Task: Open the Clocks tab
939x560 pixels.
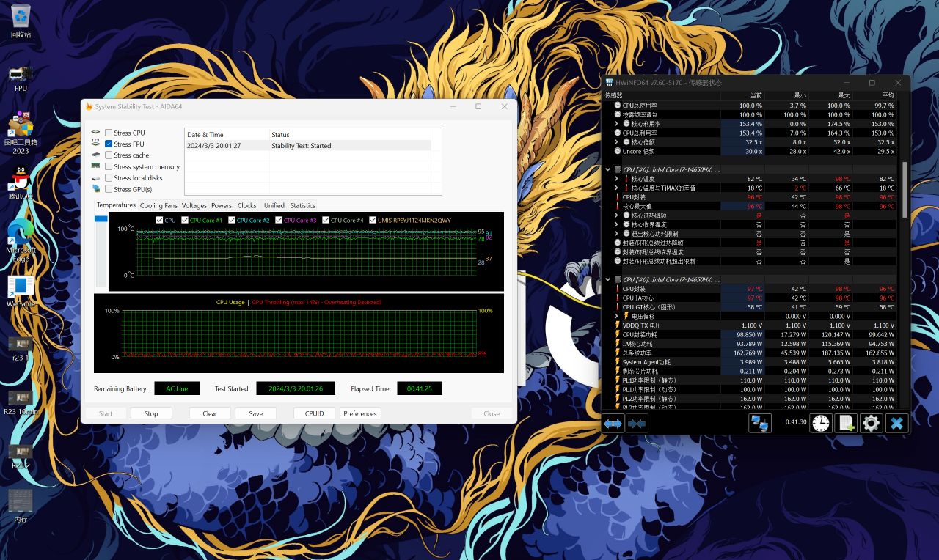Action: (247, 205)
